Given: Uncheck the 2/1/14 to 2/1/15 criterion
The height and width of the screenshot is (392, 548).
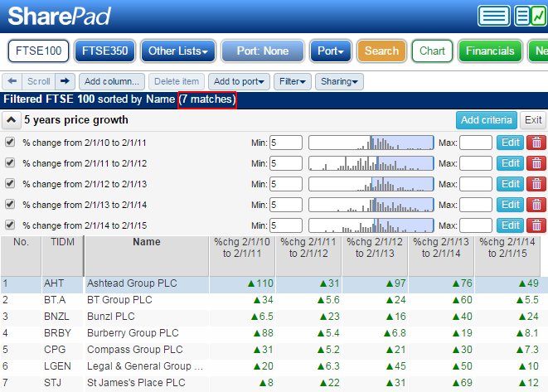Looking at the screenshot, I should 10,225.
